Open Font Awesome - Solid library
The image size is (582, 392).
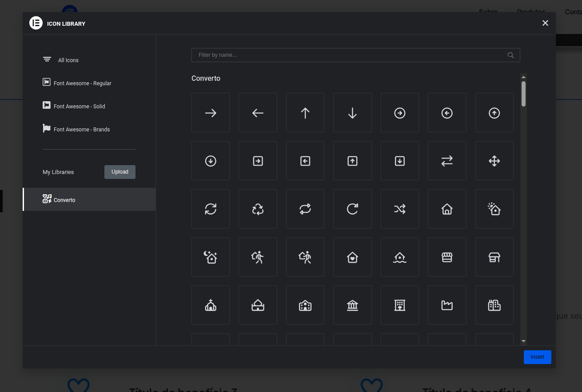tap(89, 106)
